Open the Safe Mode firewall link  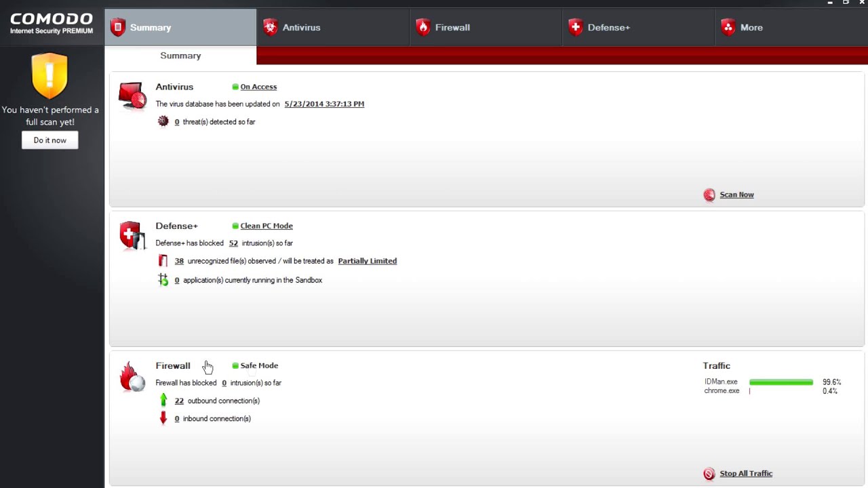259,365
